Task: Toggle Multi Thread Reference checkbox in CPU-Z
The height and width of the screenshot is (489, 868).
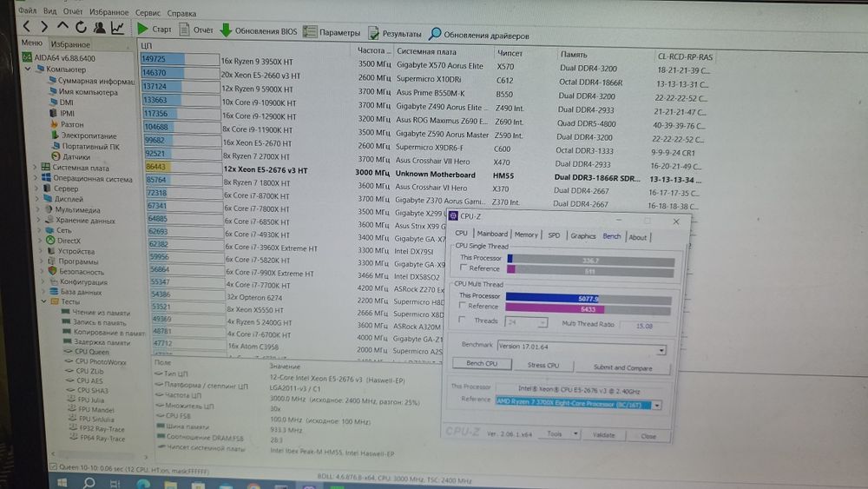Action: click(x=463, y=305)
